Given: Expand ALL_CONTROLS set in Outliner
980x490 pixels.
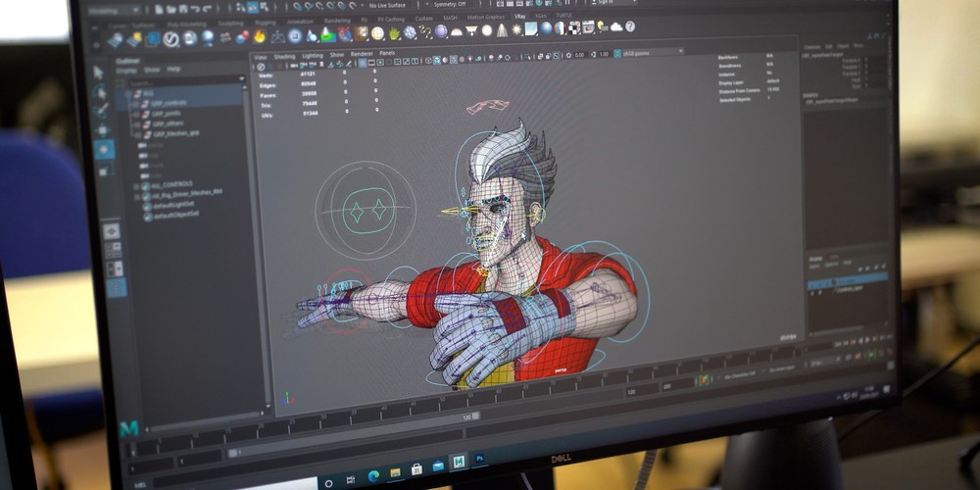Looking at the screenshot, I should (136, 185).
